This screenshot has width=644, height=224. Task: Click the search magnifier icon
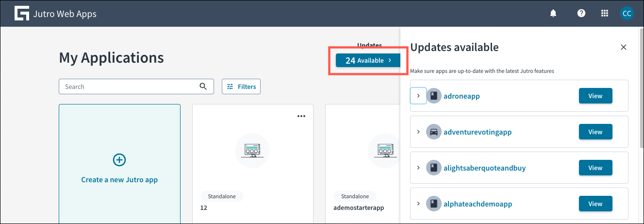coord(203,86)
